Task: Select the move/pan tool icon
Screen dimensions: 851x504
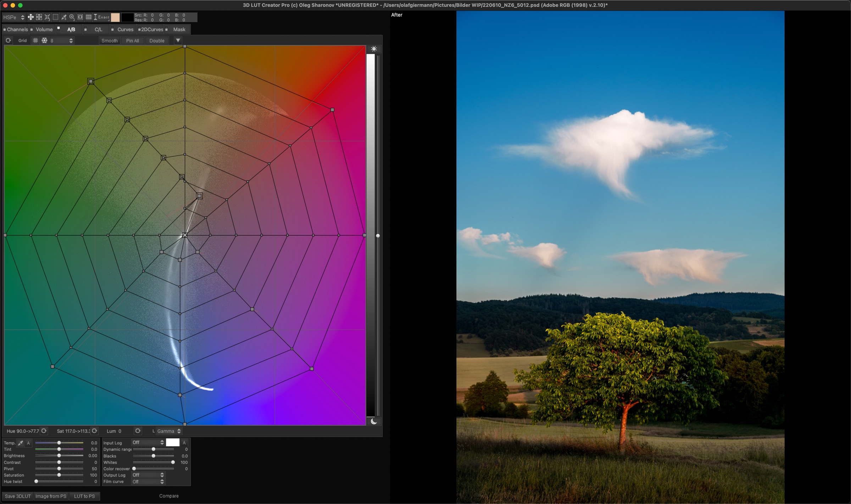Action: (x=31, y=17)
